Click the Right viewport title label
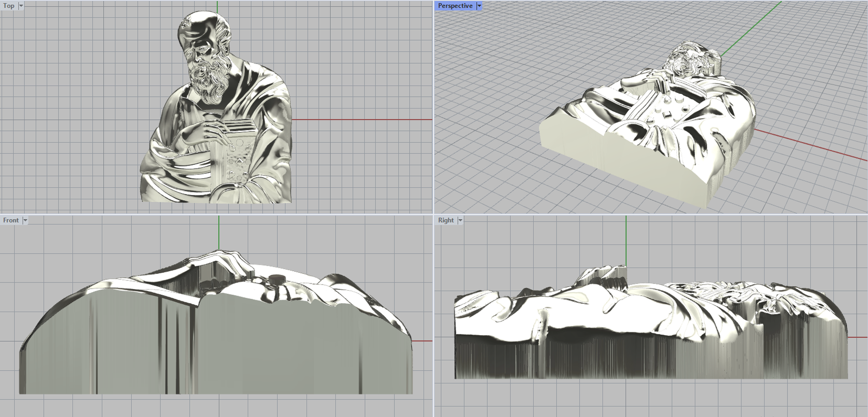This screenshot has width=868, height=417. [446, 220]
